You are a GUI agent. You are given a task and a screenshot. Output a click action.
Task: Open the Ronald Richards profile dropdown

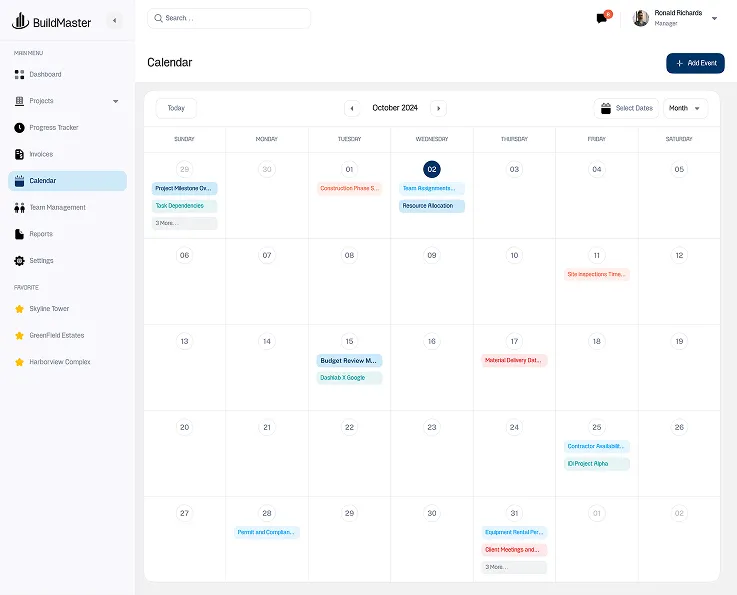[x=714, y=18]
